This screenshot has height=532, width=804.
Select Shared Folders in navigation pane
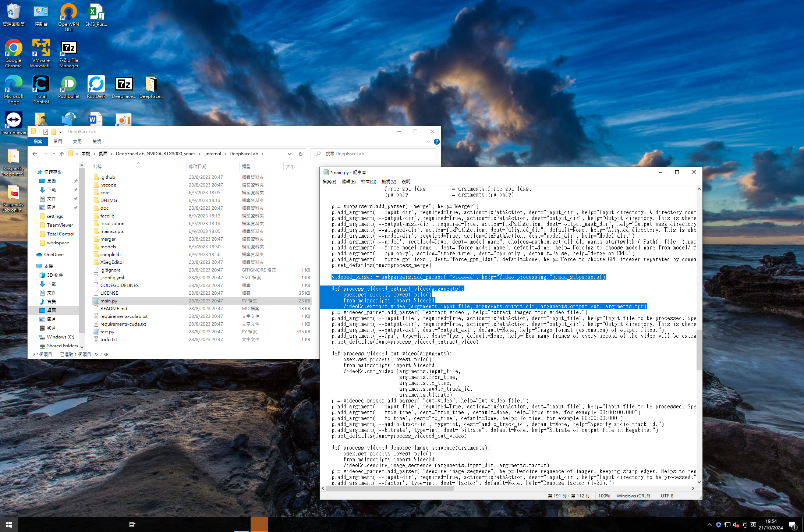(62, 346)
